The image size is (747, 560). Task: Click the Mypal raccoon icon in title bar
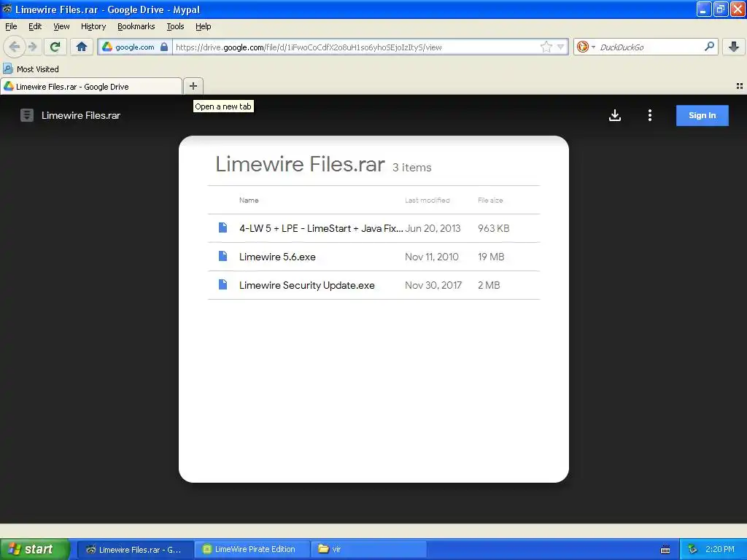pos(7,9)
